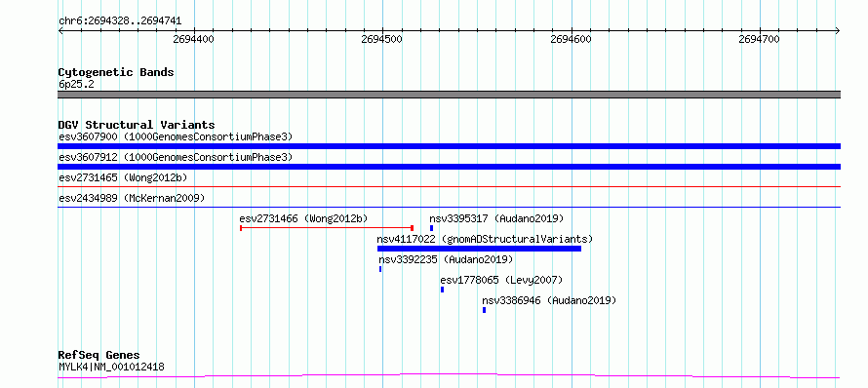The width and height of the screenshot is (868, 388).
Task: Select the small nsv3392235 variant marker
Action: pos(380,269)
